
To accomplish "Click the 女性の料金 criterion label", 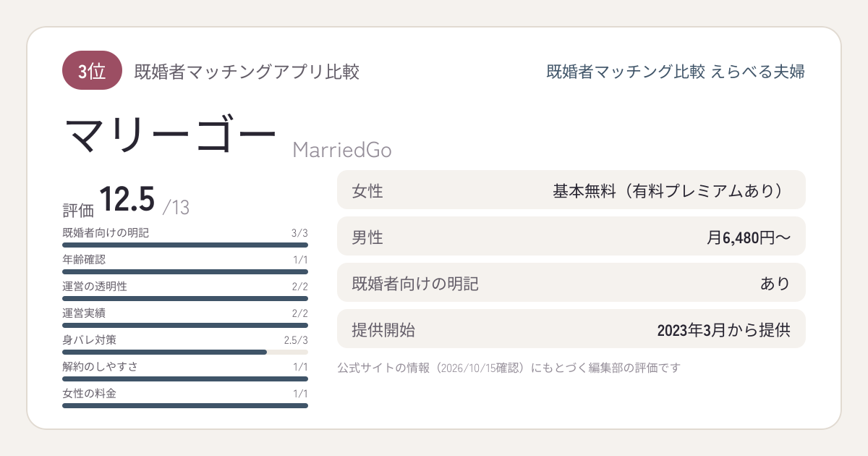I will click(x=90, y=394).
